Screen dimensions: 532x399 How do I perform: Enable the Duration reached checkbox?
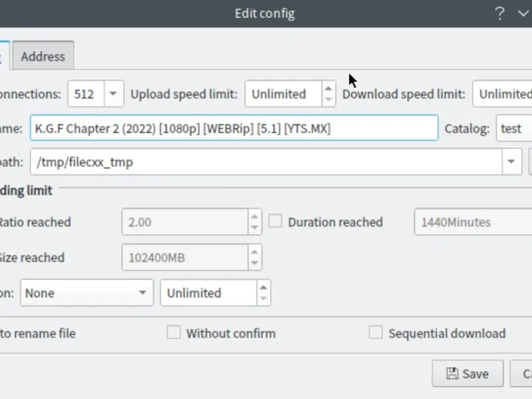(x=275, y=221)
